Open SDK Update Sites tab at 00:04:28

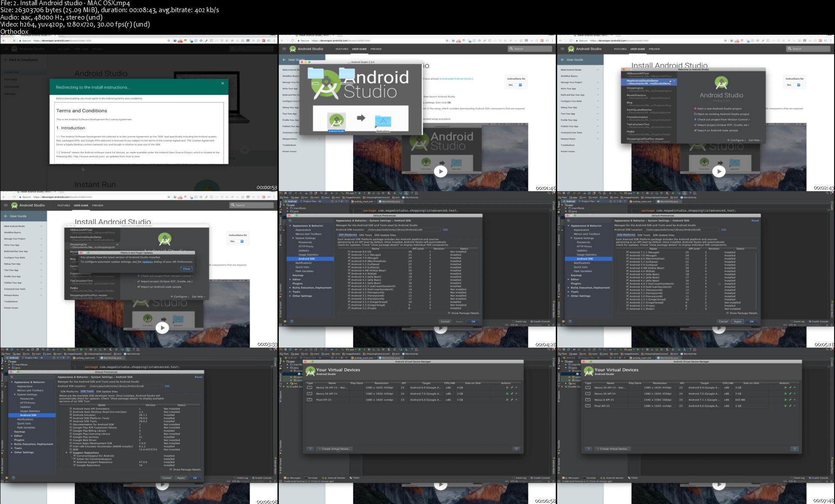coord(385,235)
